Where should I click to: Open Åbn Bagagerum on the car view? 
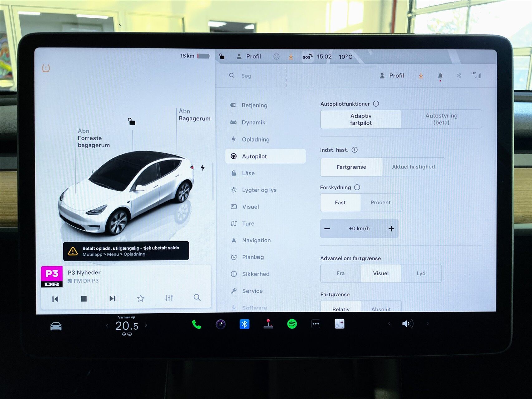194,115
